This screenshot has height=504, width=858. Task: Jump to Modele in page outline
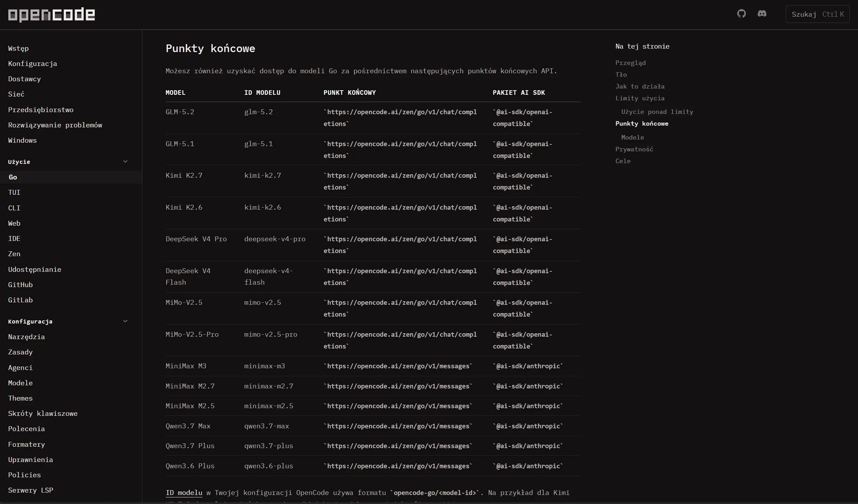[632, 137]
